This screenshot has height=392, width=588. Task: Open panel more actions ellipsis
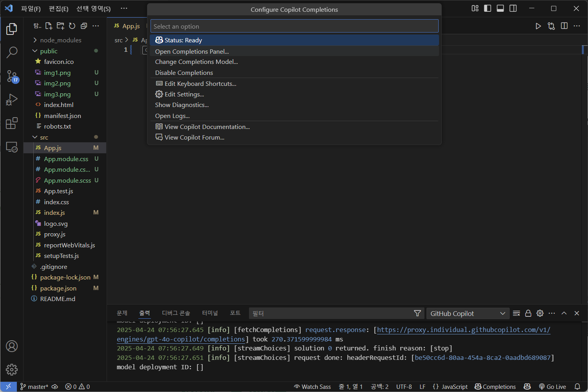click(x=552, y=313)
